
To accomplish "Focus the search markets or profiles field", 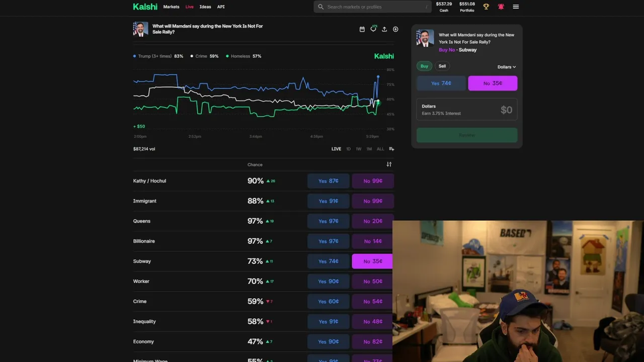I will (373, 7).
